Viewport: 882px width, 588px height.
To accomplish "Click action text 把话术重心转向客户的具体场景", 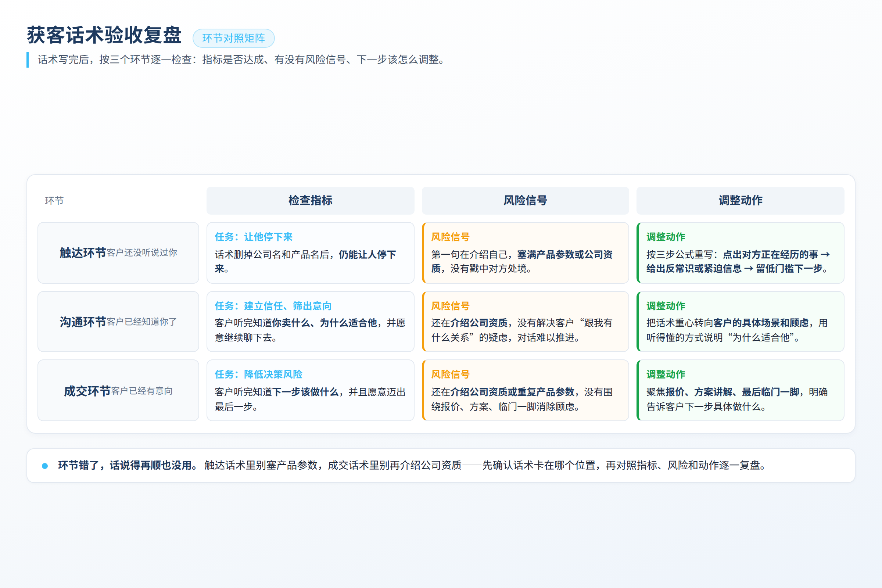I will (x=728, y=323).
